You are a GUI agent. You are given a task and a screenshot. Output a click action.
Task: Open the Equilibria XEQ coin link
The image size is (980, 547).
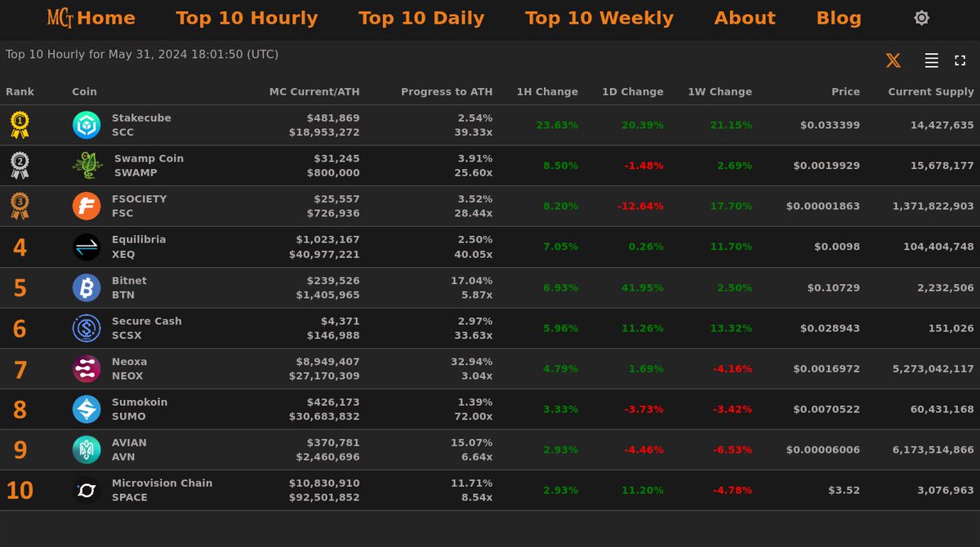(139, 247)
